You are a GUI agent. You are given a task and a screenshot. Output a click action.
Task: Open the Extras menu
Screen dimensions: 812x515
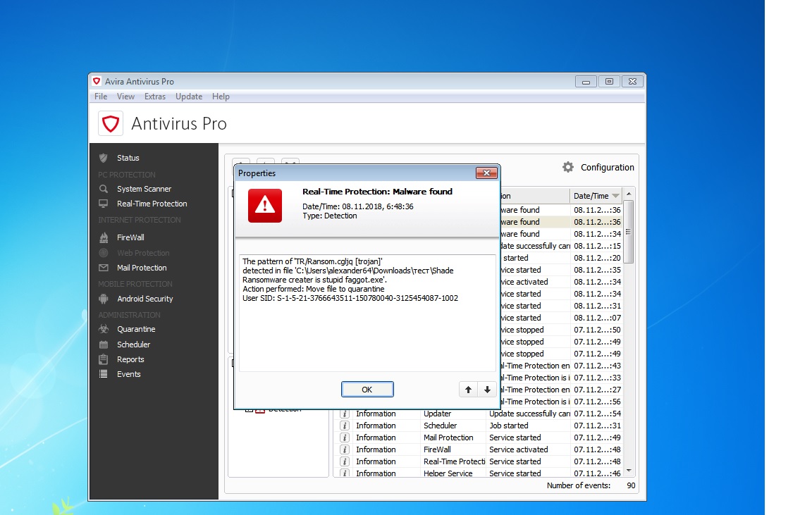(155, 97)
